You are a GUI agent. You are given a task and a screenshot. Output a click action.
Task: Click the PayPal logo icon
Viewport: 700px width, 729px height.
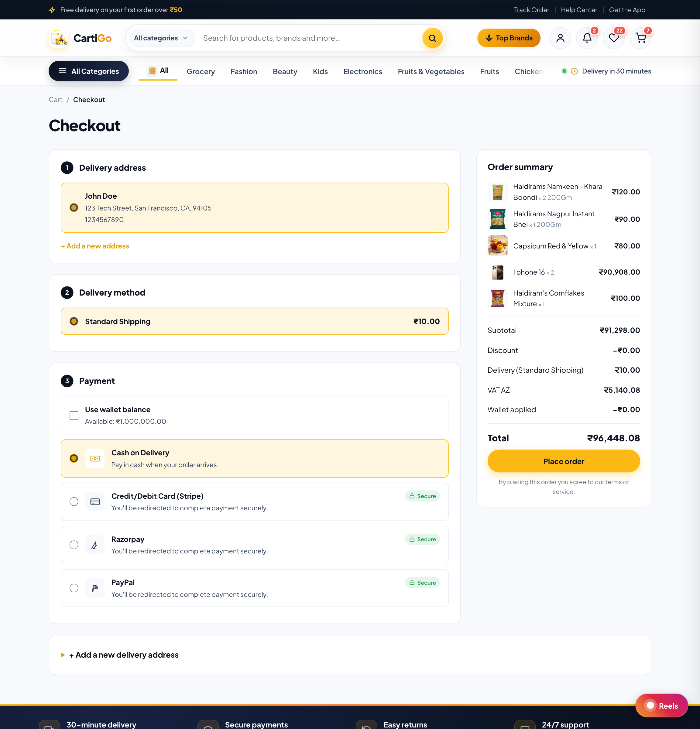tap(95, 588)
